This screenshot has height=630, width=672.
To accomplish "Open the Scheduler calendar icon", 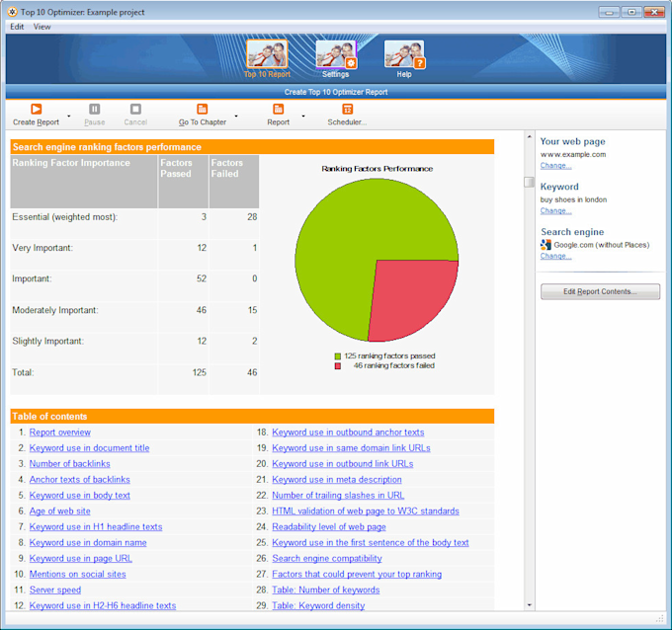I will point(347,110).
